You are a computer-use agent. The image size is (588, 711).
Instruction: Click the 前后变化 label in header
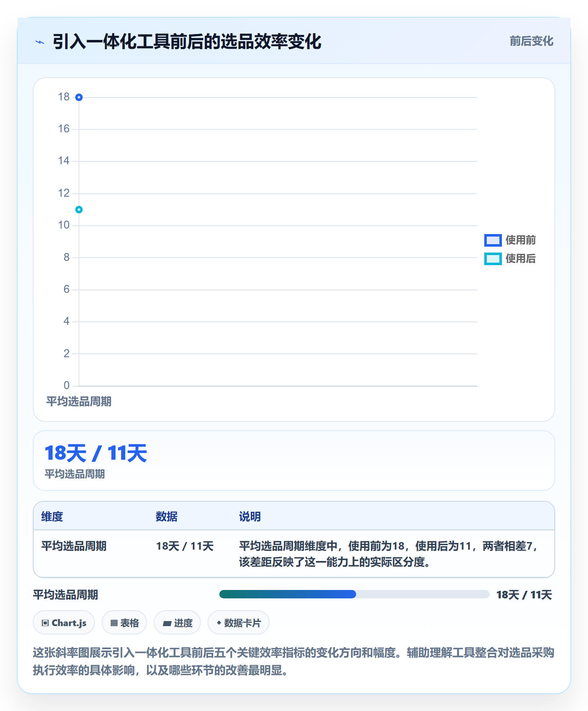(531, 41)
